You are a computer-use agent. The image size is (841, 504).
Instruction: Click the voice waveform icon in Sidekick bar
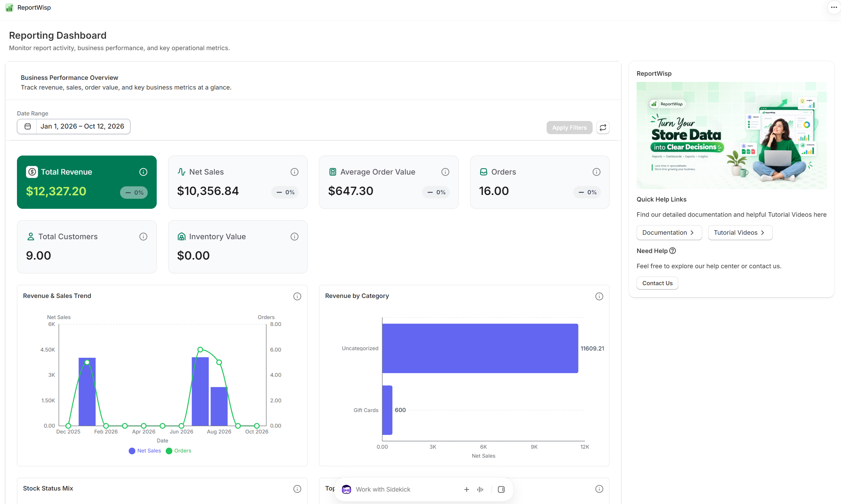(480, 489)
